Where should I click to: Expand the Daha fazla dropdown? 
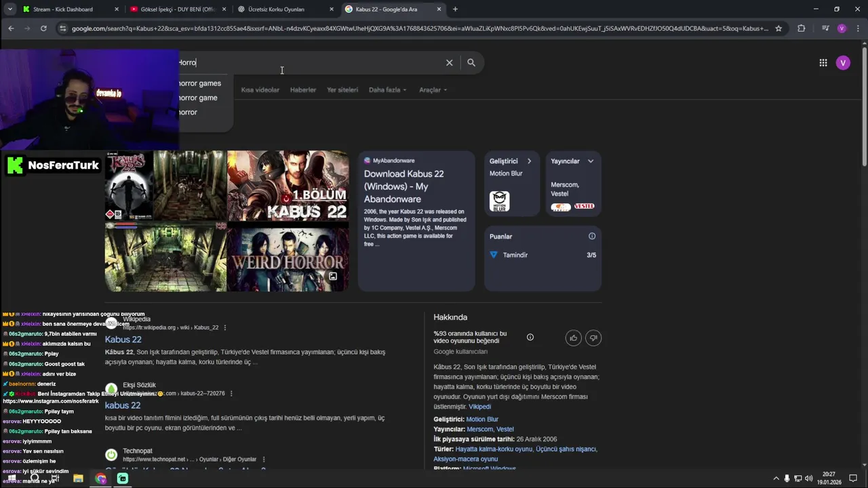point(388,89)
